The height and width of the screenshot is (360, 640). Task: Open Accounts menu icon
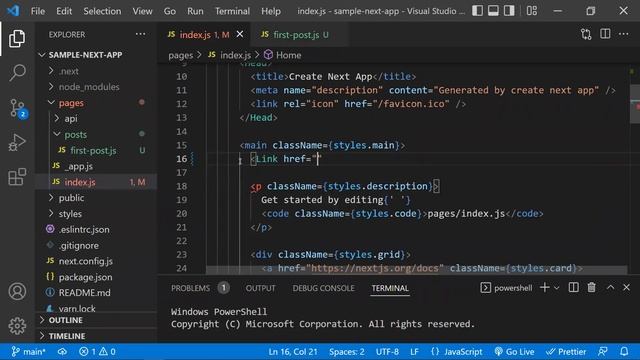[17, 291]
